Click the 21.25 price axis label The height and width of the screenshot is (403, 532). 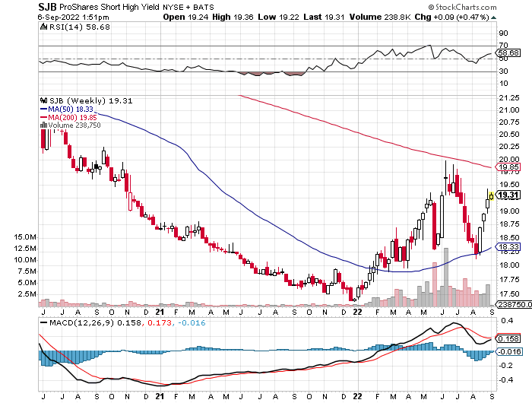[509, 98]
